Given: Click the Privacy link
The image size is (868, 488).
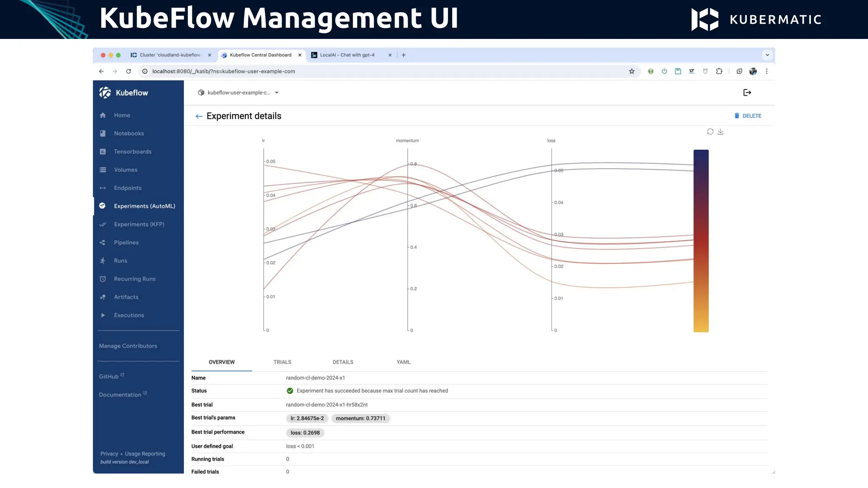Looking at the screenshot, I should click(x=109, y=454).
